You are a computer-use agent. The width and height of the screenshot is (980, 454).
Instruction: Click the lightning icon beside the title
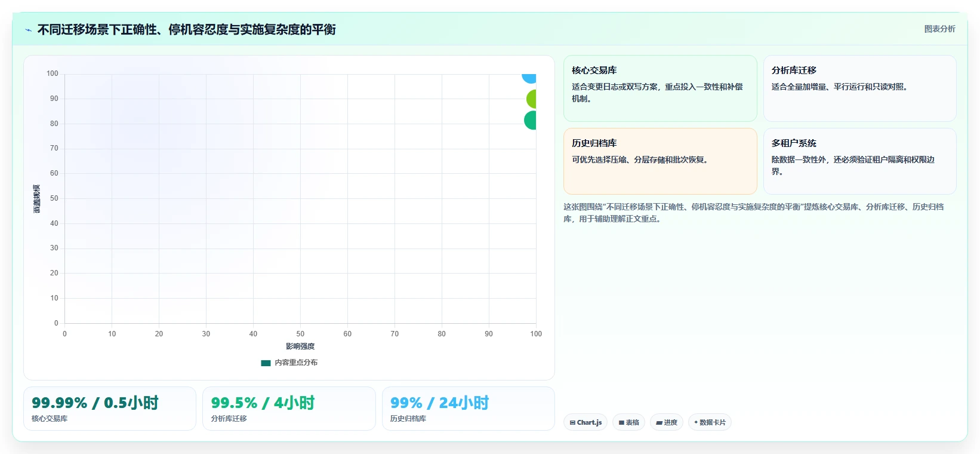[28, 30]
